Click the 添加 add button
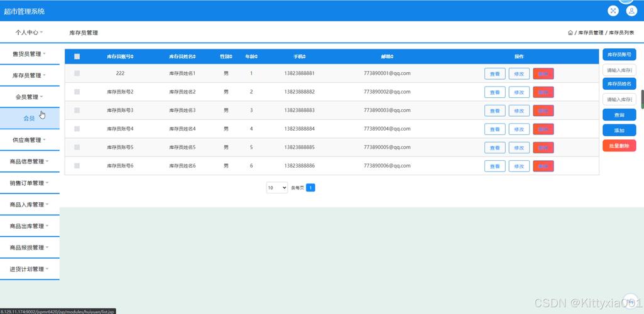Image resolution: width=644 pixels, height=314 pixels. (619, 131)
